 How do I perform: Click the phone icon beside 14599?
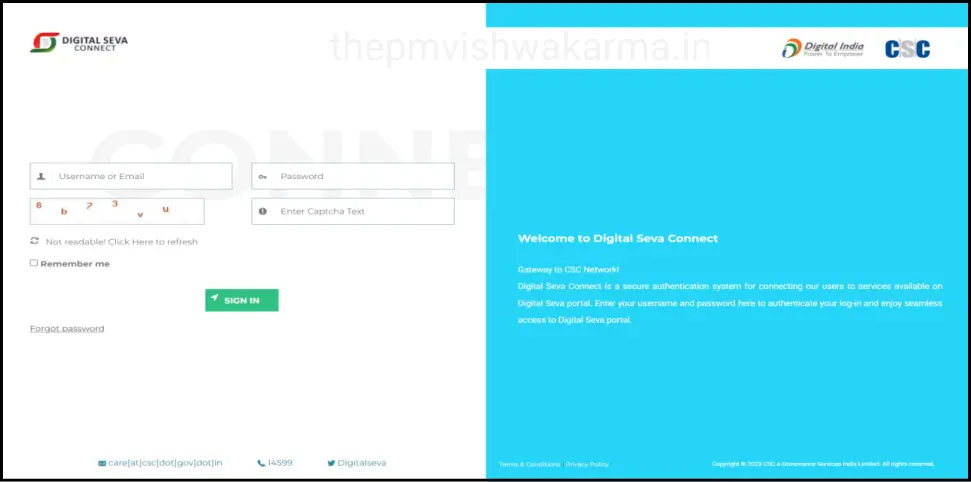[261, 463]
